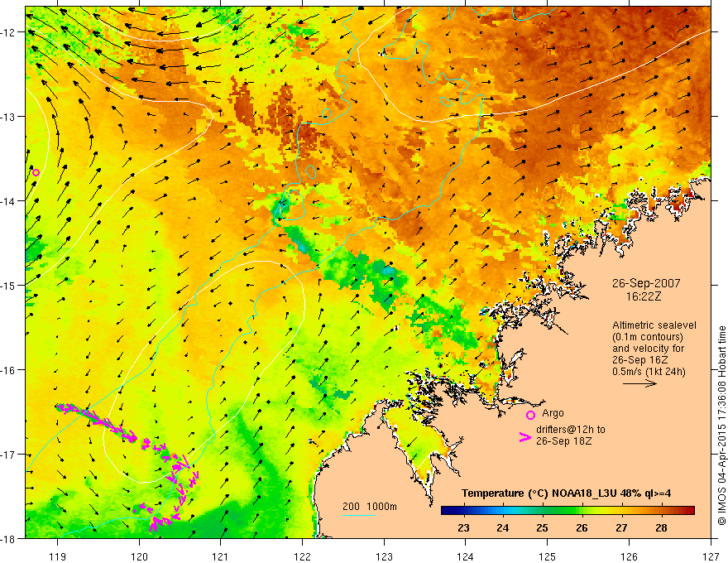Click the text "Altimetric sealevel"
Screen dimensions: 728x563
654,325
